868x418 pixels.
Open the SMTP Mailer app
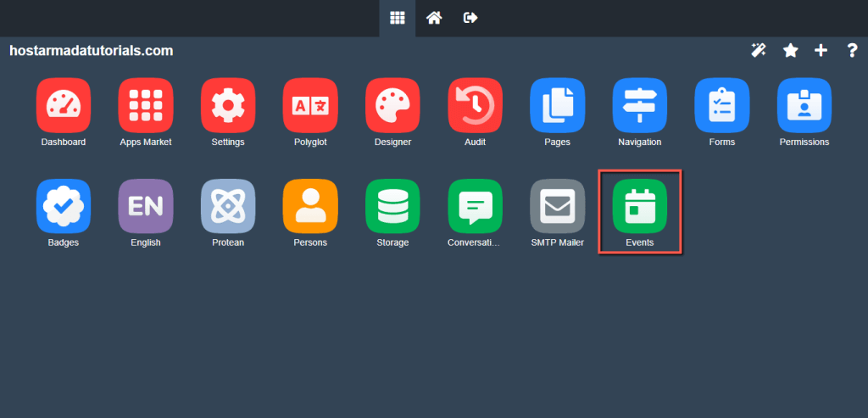coord(558,207)
